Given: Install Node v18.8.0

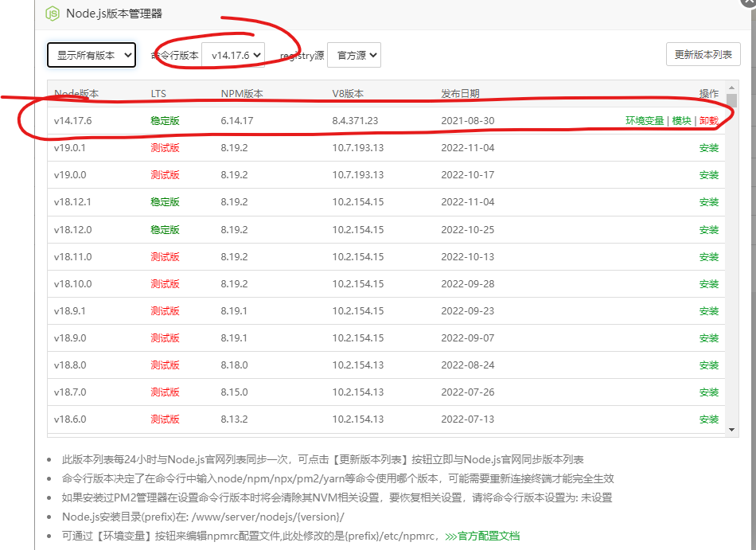Looking at the screenshot, I should point(709,365).
